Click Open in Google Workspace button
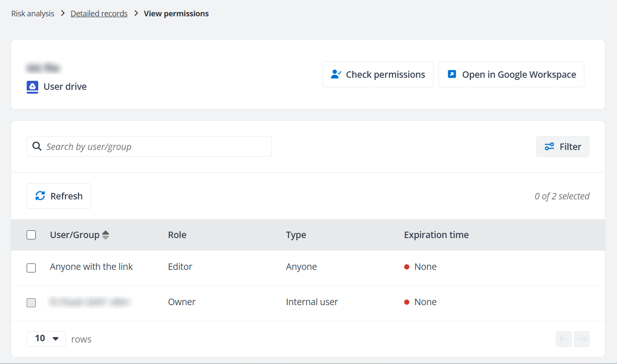This screenshot has height=364, width=617. point(511,74)
